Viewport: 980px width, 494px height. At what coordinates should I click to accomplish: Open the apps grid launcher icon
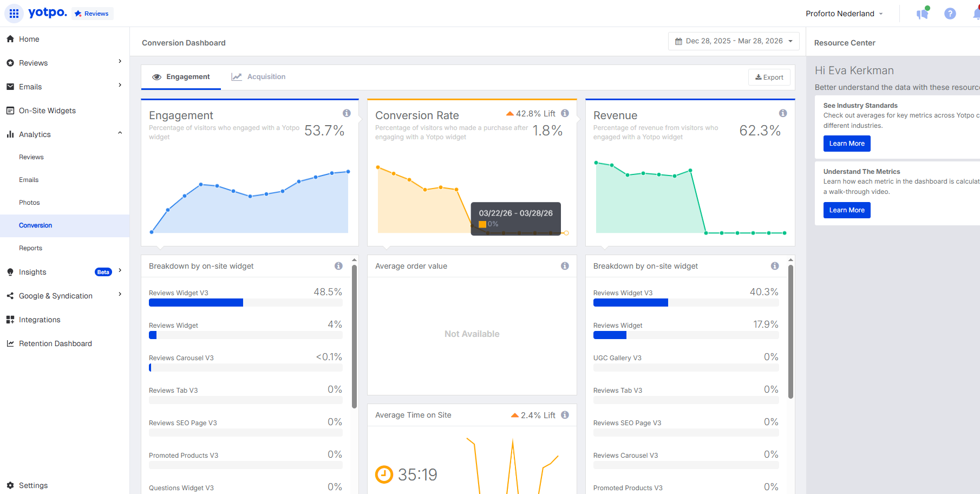point(14,14)
